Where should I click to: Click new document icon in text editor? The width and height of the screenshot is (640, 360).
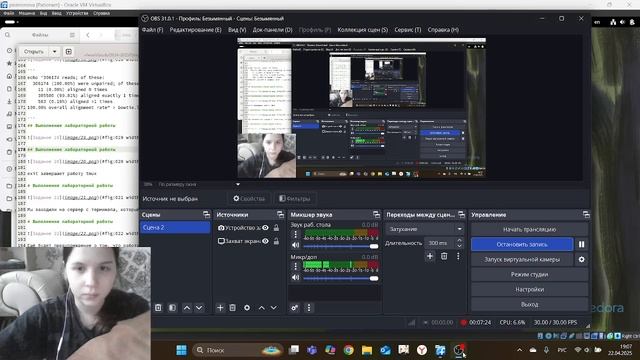pyautogui.click(x=69, y=52)
